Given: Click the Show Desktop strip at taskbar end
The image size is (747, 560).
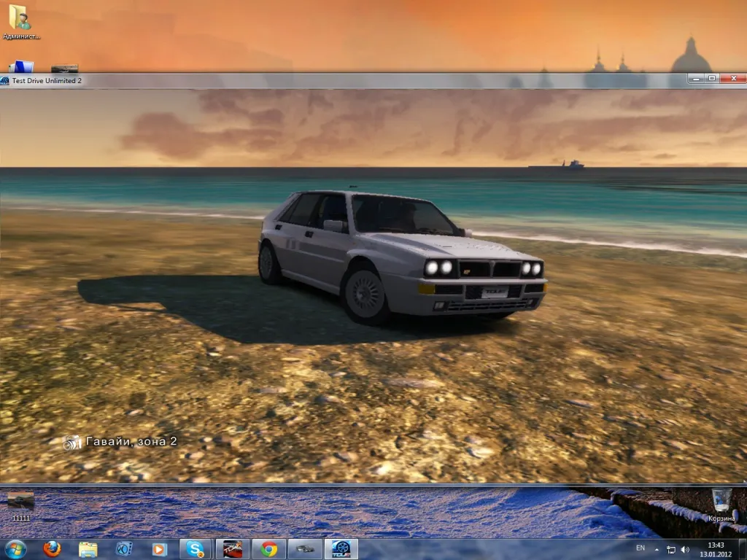Looking at the screenshot, I should [x=743, y=550].
